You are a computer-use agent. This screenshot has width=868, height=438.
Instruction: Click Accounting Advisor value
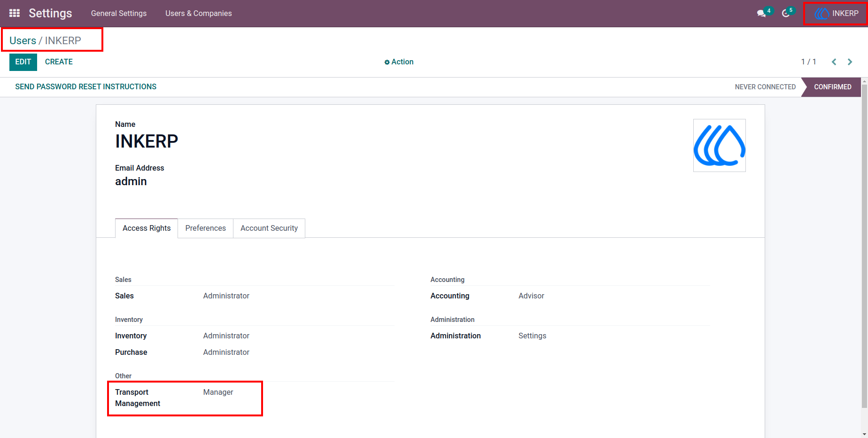[531, 296]
